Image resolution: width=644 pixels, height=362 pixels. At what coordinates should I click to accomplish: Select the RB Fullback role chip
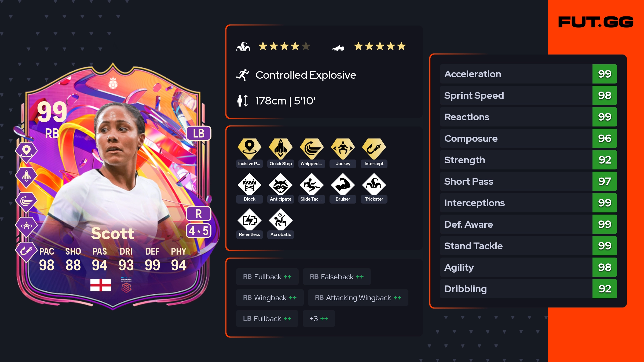click(x=267, y=277)
